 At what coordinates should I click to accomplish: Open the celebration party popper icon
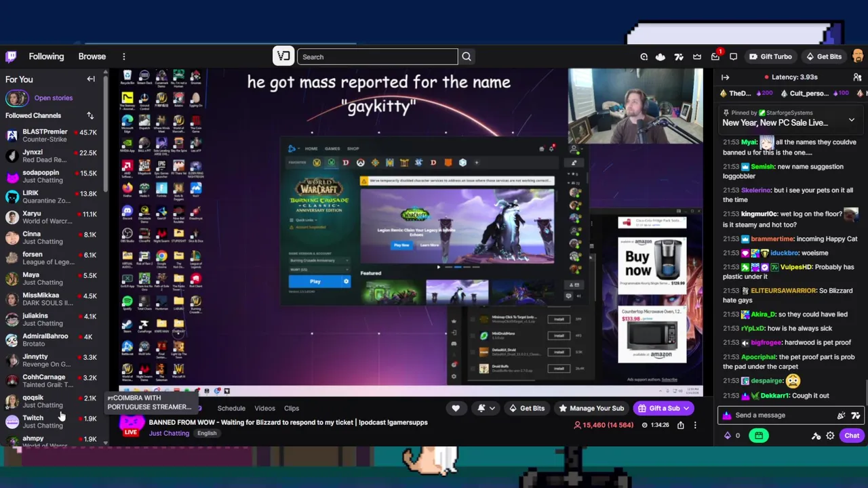[842, 415]
